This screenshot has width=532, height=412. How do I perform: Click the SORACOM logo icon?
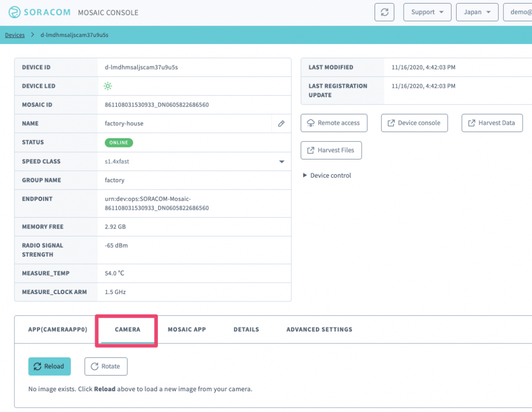[x=14, y=12]
